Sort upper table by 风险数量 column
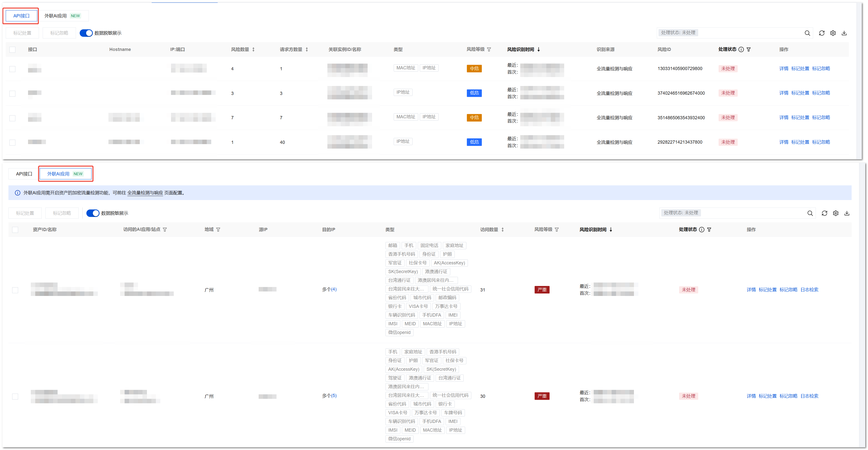 click(253, 50)
